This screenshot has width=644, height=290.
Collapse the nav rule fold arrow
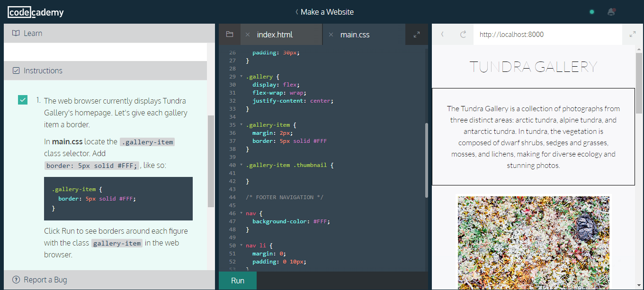(241, 213)
